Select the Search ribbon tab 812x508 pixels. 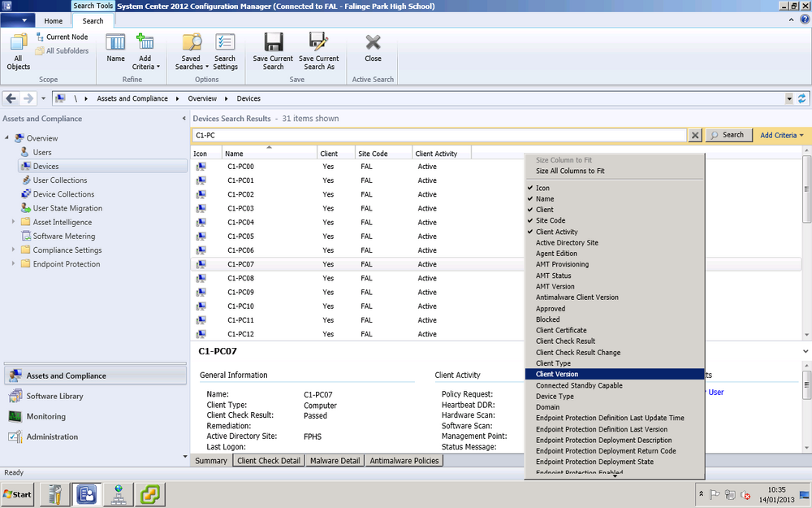[93, 21]
